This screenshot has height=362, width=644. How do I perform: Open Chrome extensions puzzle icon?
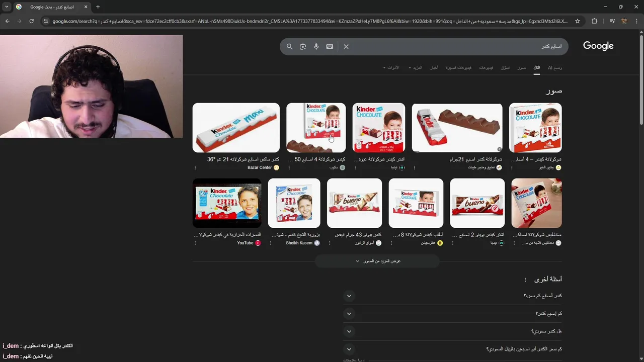(595, 21)
